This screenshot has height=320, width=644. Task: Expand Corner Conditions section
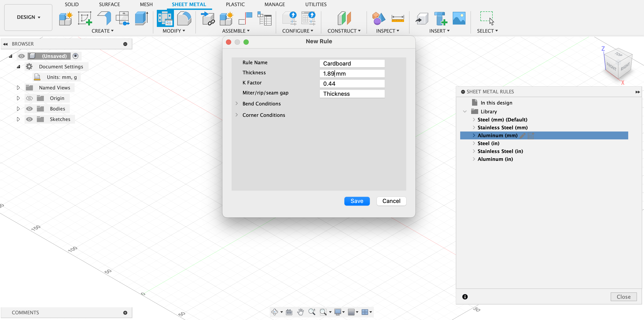coord(236,115)
